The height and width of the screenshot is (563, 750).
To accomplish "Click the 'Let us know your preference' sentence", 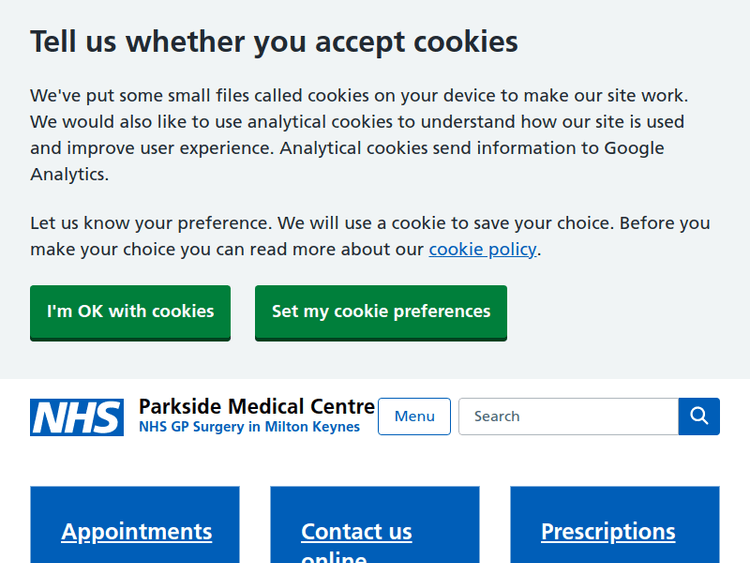I will point(150,223).
